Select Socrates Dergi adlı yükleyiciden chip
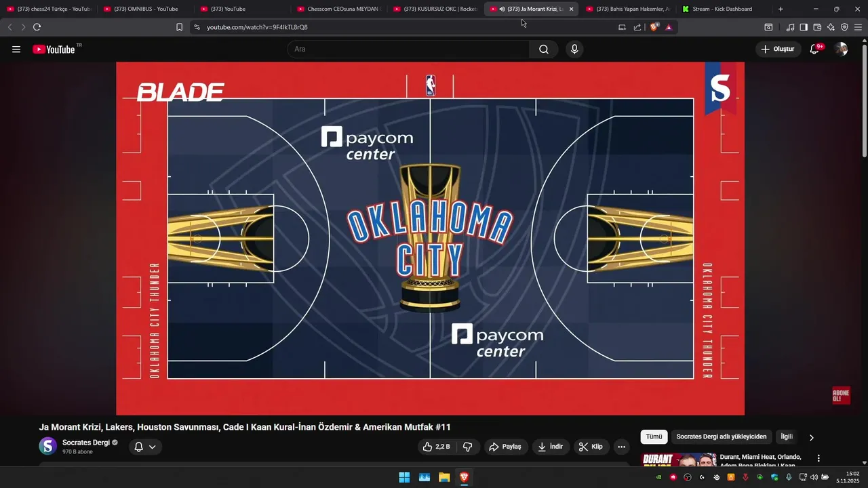This screenshot has width=868, height=488. click(722, 437)
